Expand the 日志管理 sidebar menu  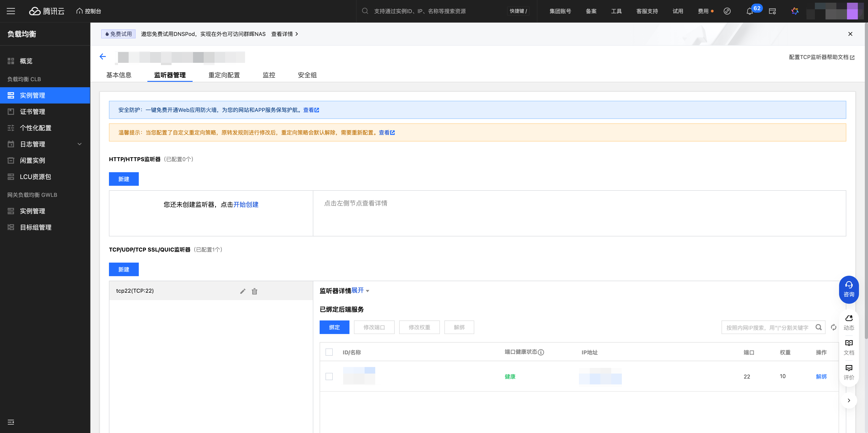click(x=45, y=144)
